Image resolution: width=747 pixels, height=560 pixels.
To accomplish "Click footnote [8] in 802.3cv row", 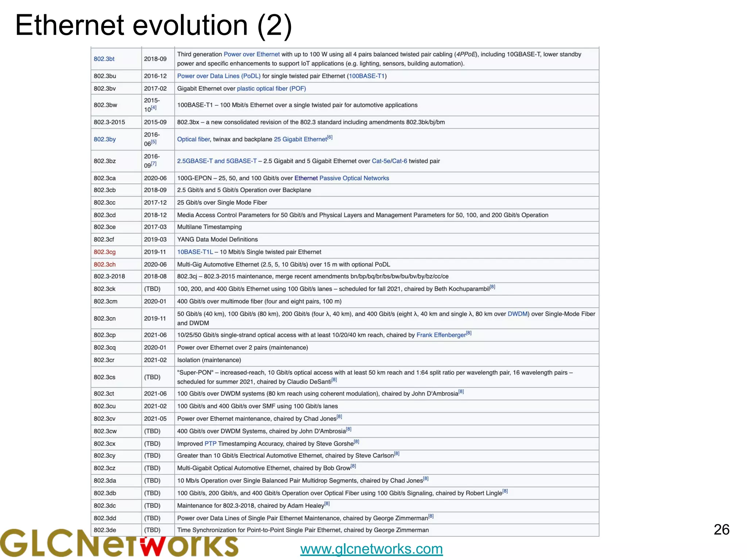I will [x=339, y=416].
